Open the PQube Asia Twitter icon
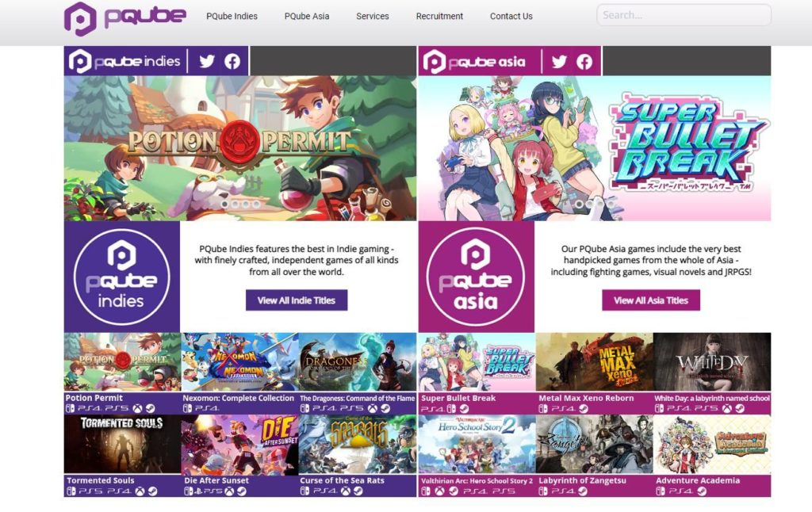 click(x=559, y=61)
